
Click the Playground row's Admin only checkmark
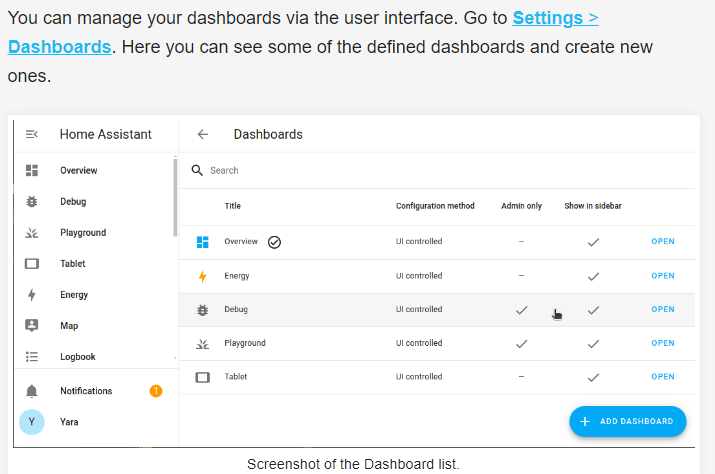click(522, 344)
